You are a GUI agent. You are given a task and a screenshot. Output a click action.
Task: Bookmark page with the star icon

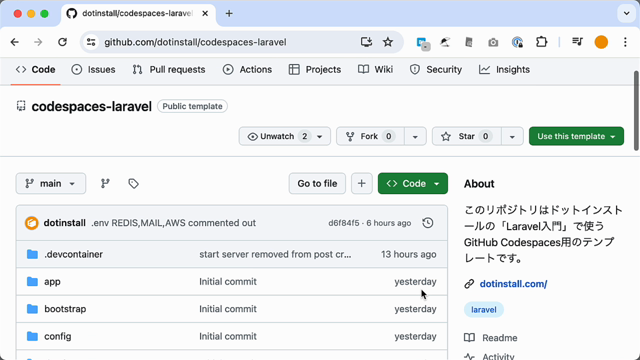[x=388, y=42]
